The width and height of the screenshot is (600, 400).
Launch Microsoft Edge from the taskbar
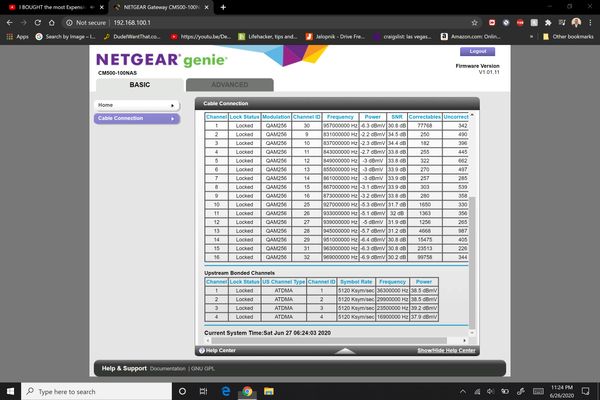point(226,391)
